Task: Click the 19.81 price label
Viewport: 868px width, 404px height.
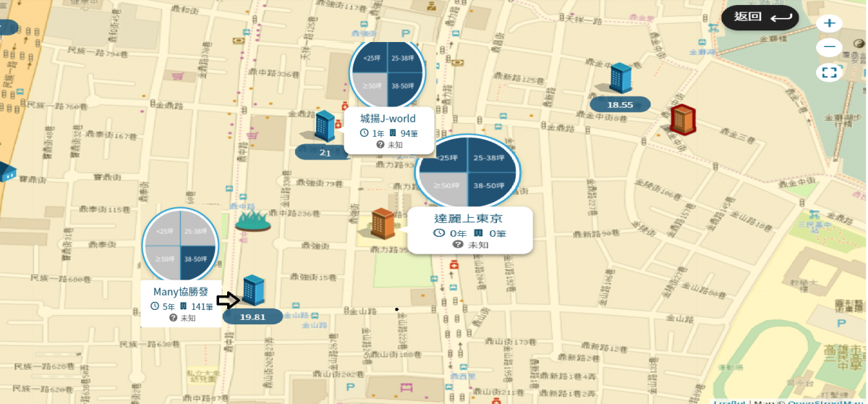Action: click(252, 316)
